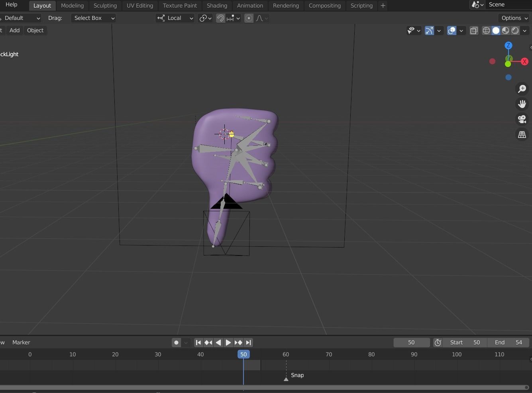Jump to the start frame

coord(198,342)
